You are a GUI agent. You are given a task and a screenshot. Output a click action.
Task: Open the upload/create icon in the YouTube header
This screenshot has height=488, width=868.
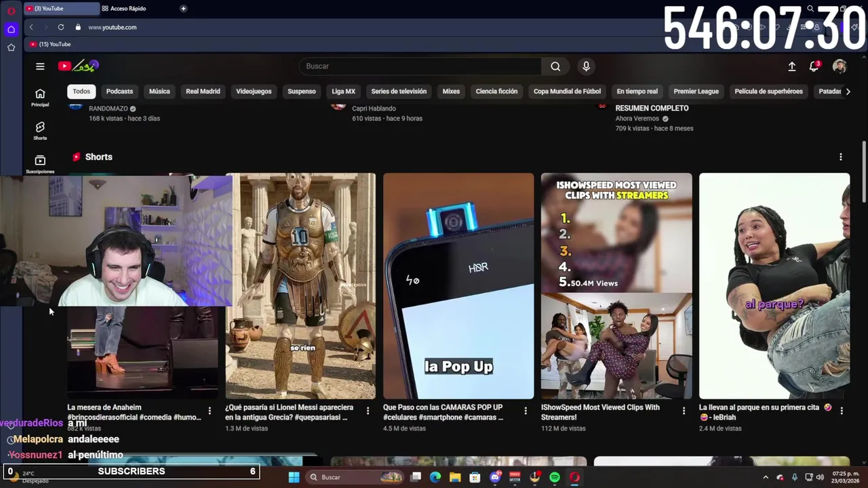coord(791,66)
